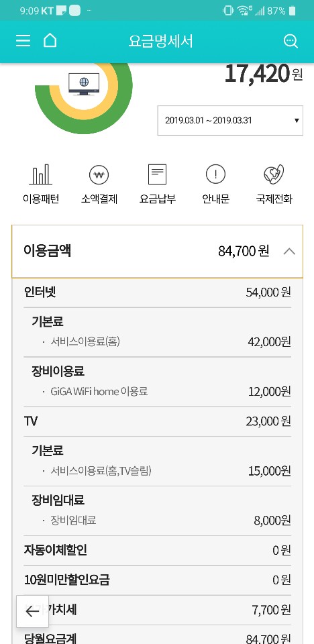Open 이용패턴 bar chart icon
This screenshot has width=314, height=644.
41,174
